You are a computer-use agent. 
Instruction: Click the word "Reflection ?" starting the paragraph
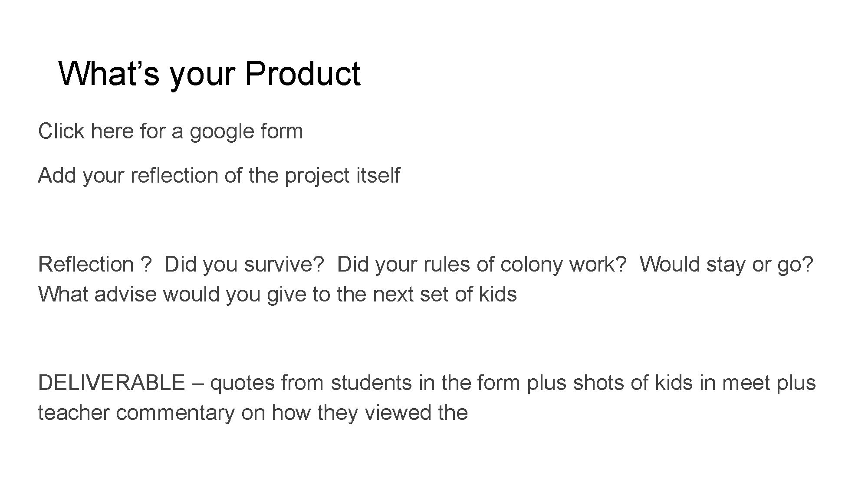[95, 264]
